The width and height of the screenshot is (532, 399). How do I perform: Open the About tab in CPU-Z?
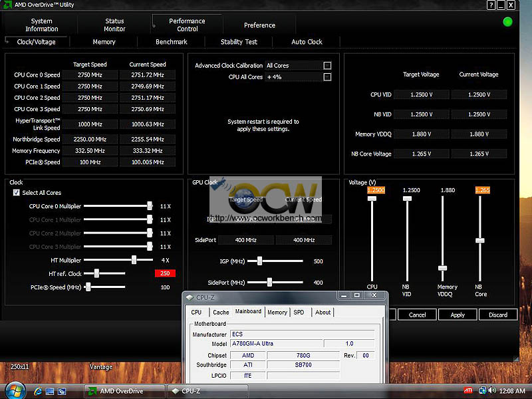(x=323, y=312)
